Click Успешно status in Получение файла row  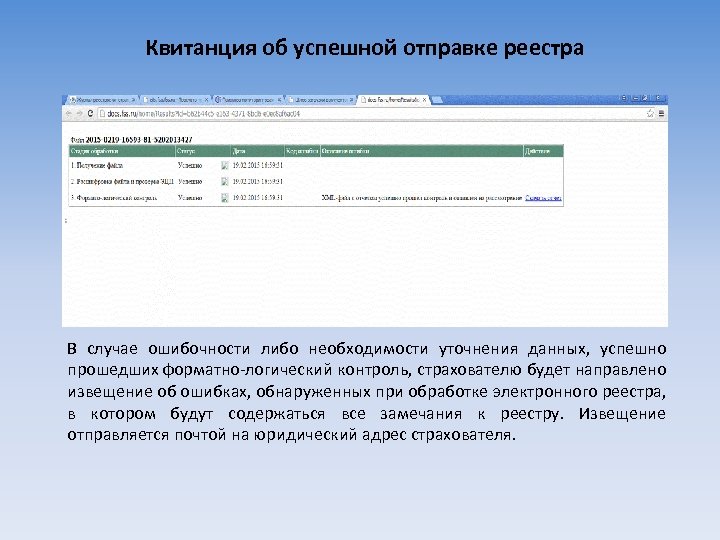pos(190,165)
